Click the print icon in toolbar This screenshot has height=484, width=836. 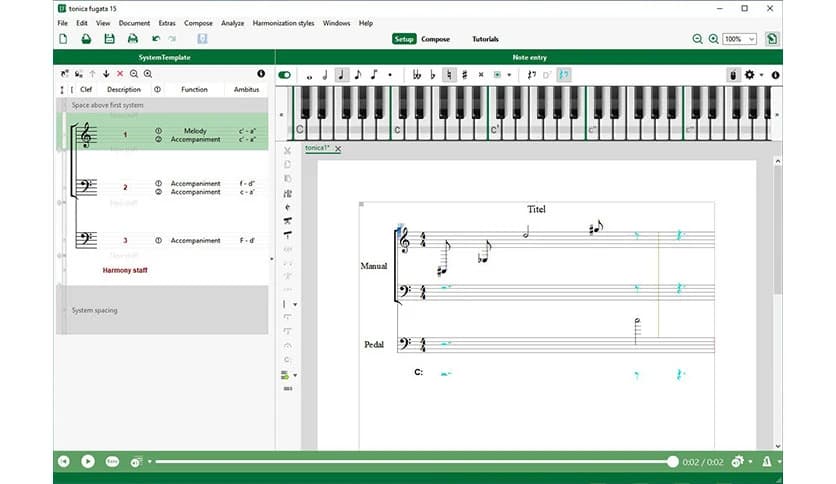(132, 39)
